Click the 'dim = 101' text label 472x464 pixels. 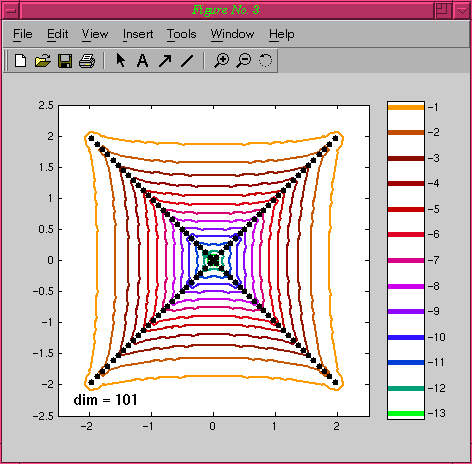105,400
